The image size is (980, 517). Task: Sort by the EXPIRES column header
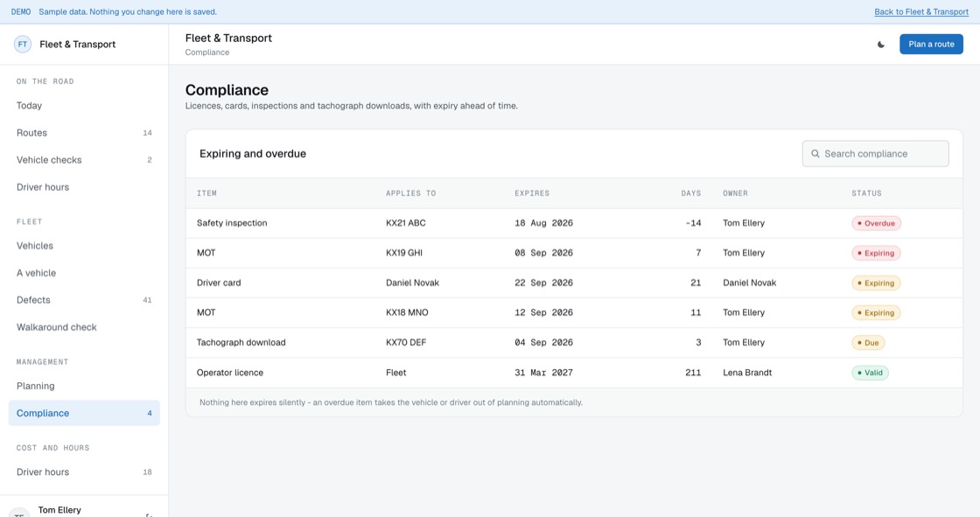[x=532, y=193]
